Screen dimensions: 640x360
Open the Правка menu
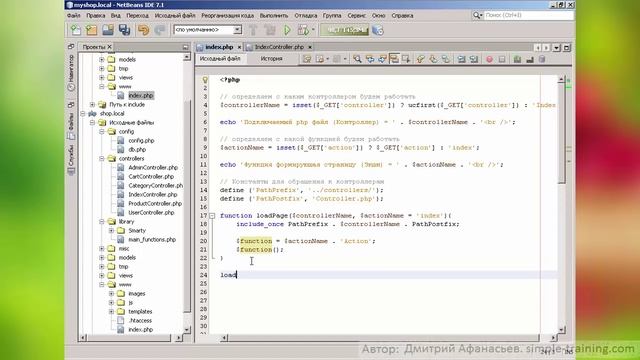[x=96, y=16]
